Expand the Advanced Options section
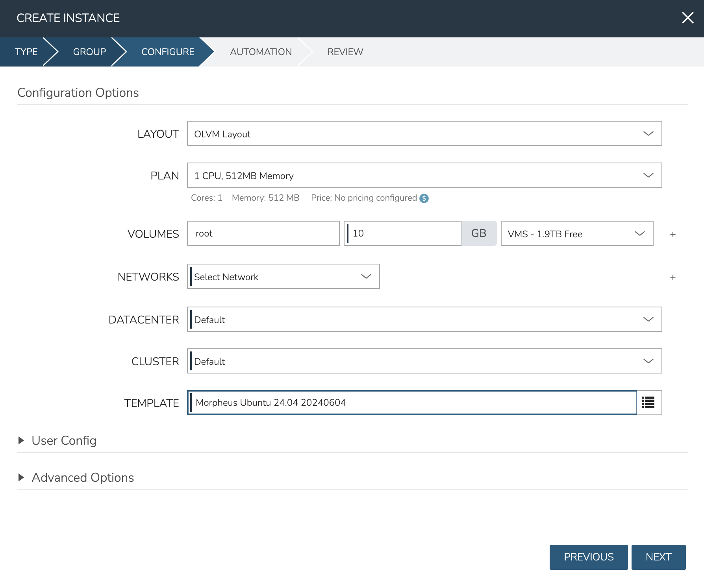704x588 pixels. click(x=83, y=477)
